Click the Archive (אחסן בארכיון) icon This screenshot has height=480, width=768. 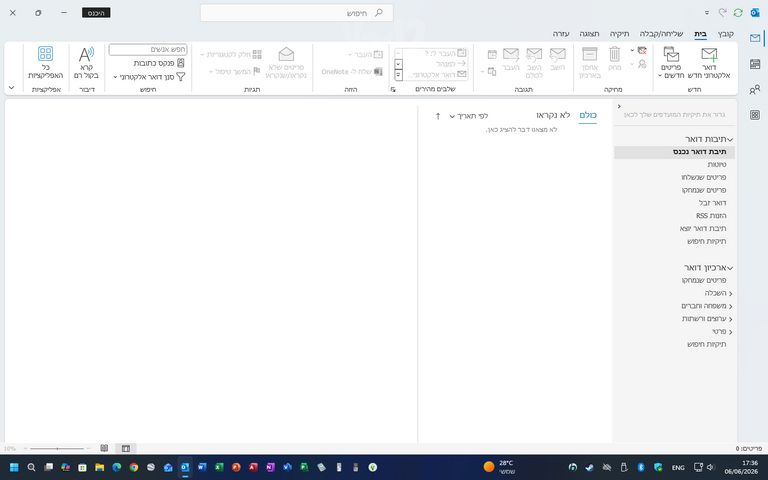pos(590,63)
